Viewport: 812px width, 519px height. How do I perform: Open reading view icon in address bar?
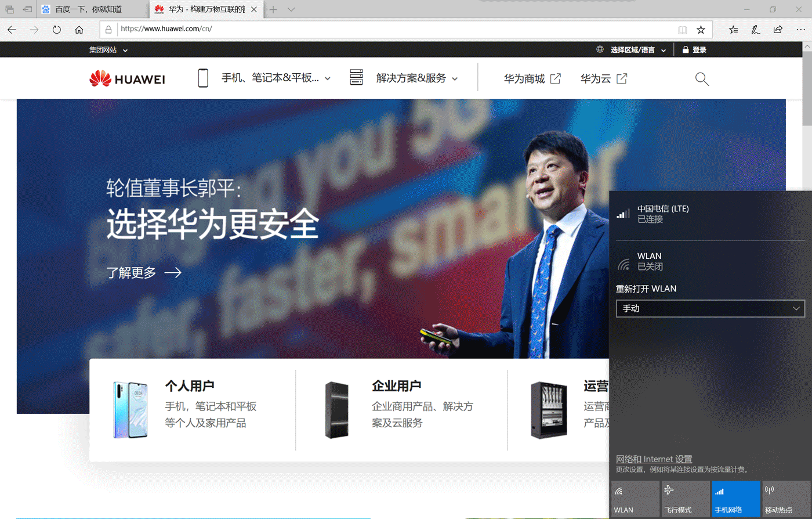pos(683,30)
